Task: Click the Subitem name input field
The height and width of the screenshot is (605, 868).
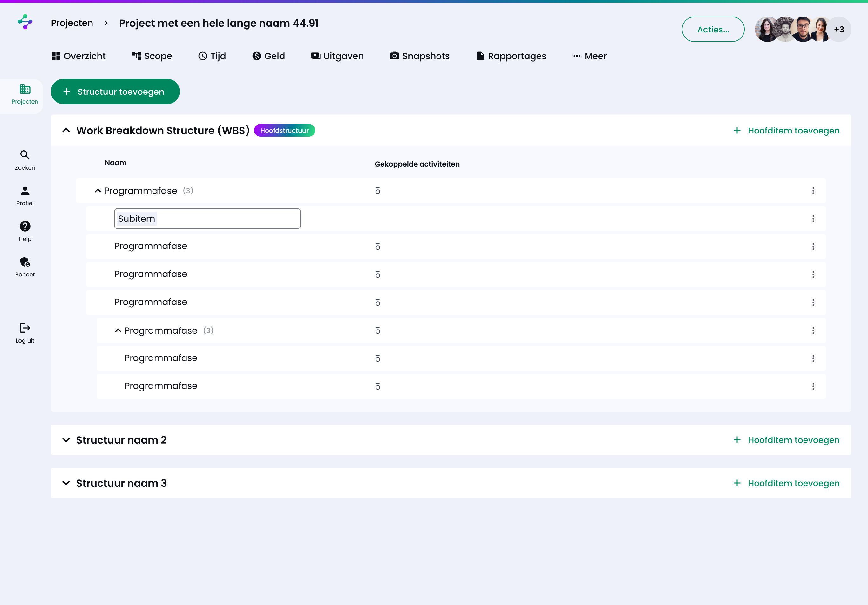Action: [207, 219]
